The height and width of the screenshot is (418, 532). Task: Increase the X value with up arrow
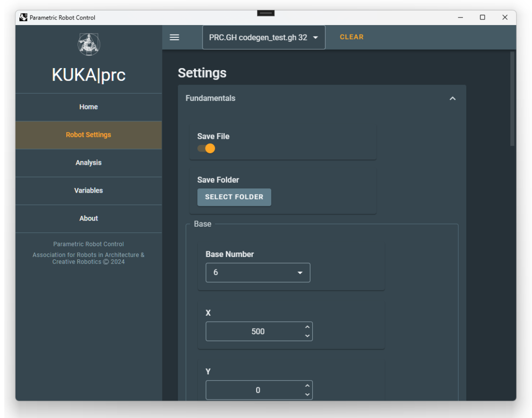point(307,327)
